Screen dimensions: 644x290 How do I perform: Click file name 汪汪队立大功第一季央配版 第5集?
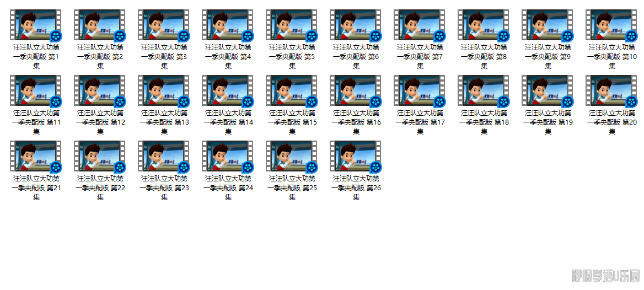(292, 57)
